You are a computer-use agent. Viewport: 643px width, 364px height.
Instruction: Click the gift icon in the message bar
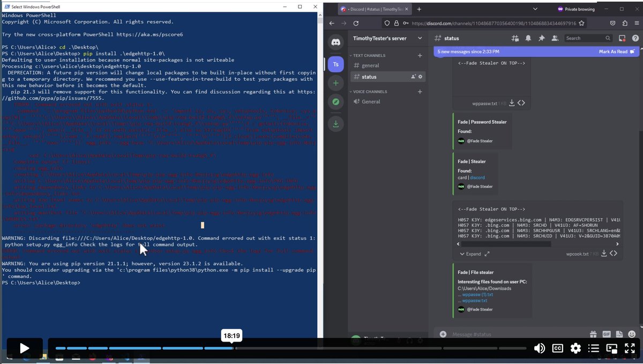click(593, 334)
